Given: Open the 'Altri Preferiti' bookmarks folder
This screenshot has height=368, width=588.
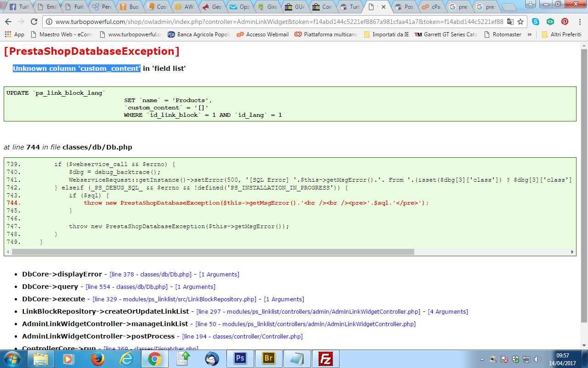Looking at the screenshot, I should click(x=562, y=34).
